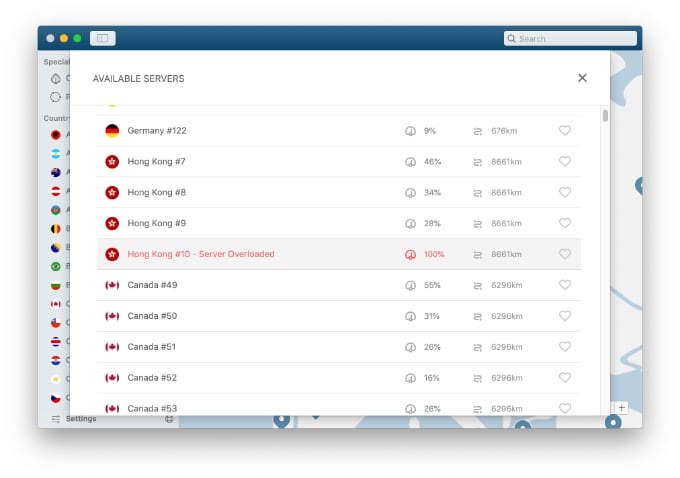Select the Germany #122 server name

coord(157,131)
